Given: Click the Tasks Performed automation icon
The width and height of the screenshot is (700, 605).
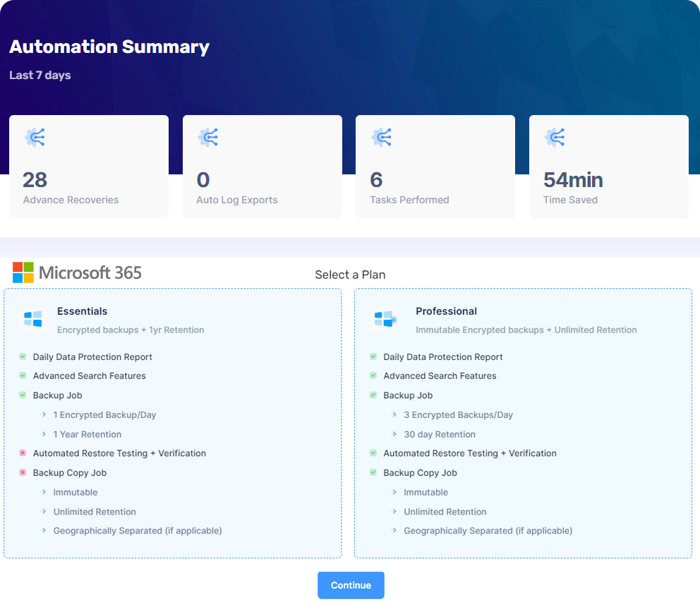Looking at the screenshot, I should (x=380, y=136).
